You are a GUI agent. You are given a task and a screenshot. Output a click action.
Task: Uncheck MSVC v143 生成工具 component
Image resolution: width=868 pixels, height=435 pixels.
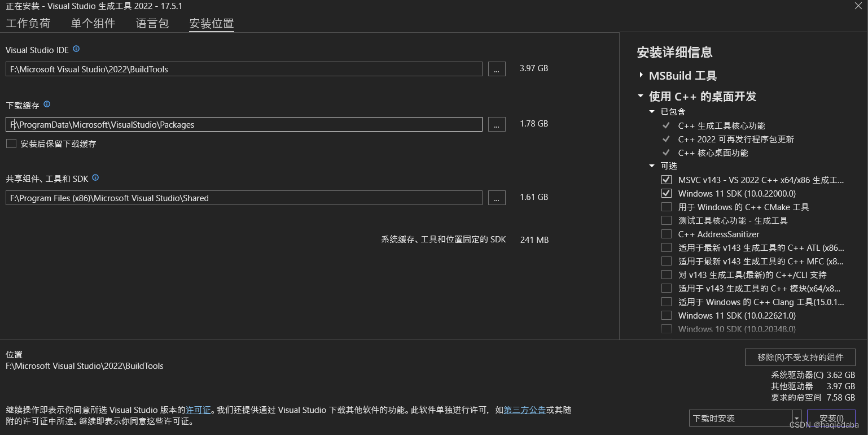[667, 180]
